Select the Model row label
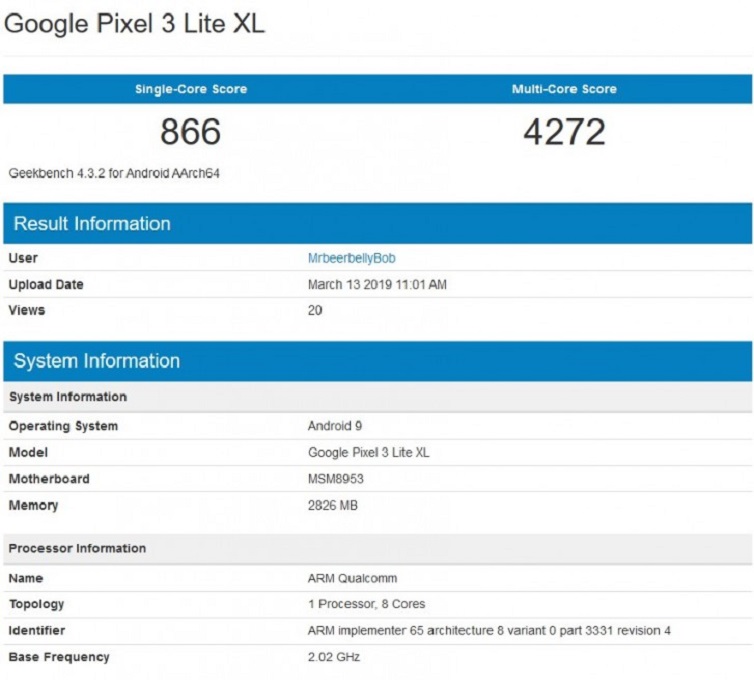Image resolution: width=754 pixels, height=680 pixels. pos(28,453)
